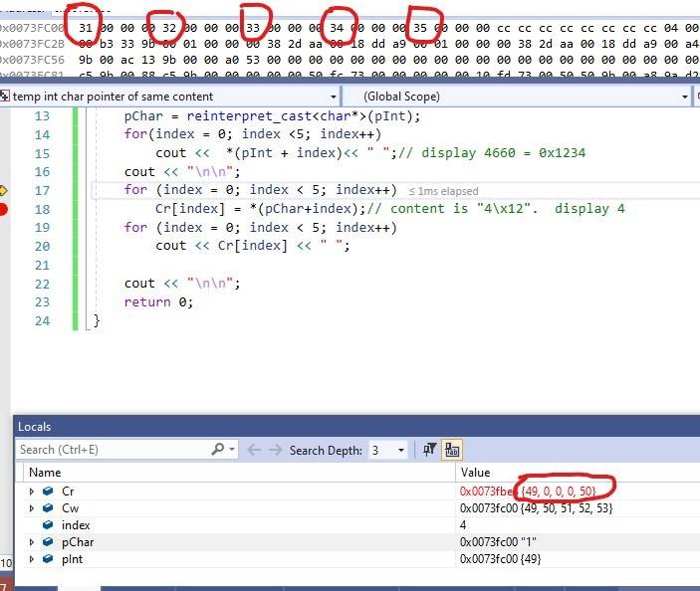Click the Cw variable cube icon
Viewport: 700px width, 591px height.
coord(48,508)
